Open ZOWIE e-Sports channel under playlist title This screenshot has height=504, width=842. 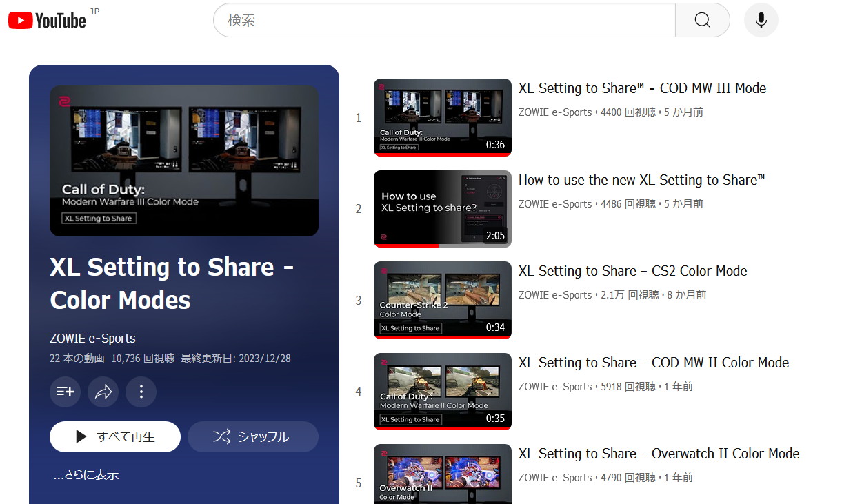click(x=92, y=339)
